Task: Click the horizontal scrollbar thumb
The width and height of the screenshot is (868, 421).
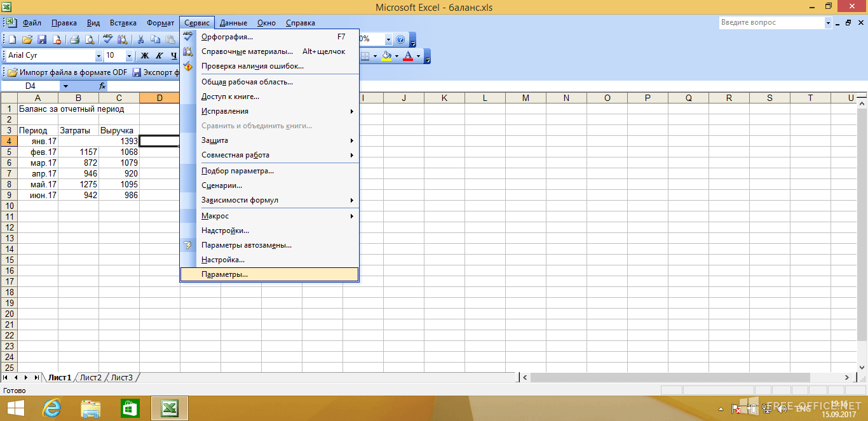Action: click(x=670, y=377)
